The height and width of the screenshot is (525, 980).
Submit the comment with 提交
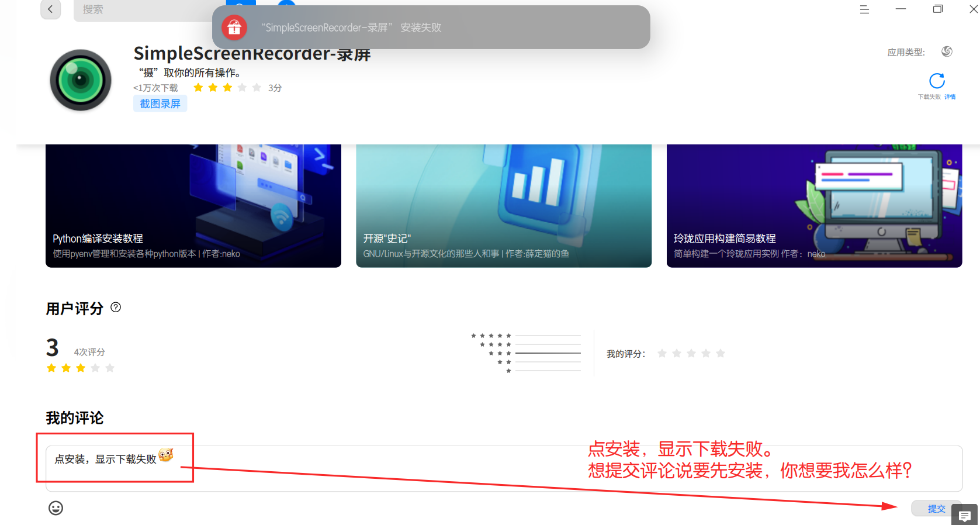[x=936, y=509]
